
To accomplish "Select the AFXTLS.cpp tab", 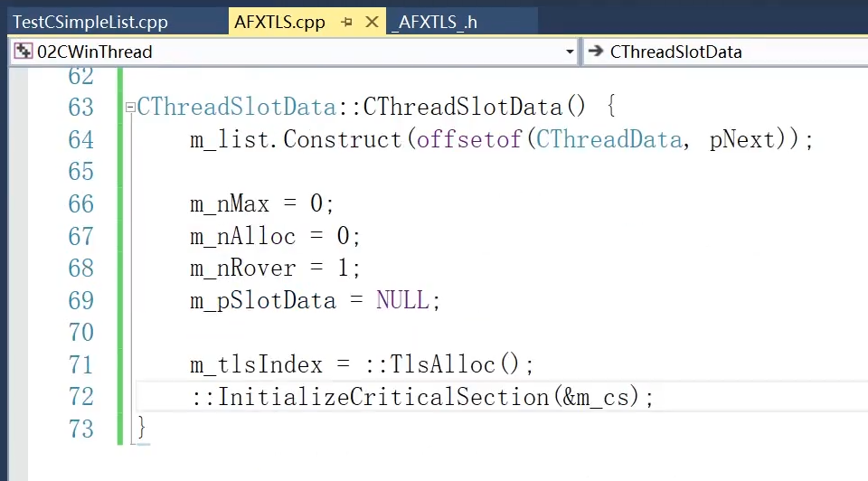I will [x=279, y=22].
